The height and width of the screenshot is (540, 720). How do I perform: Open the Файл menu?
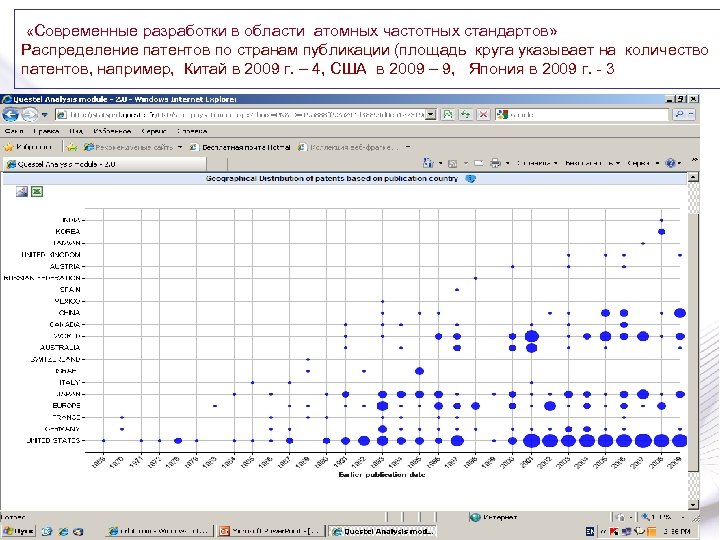(14, 131)
